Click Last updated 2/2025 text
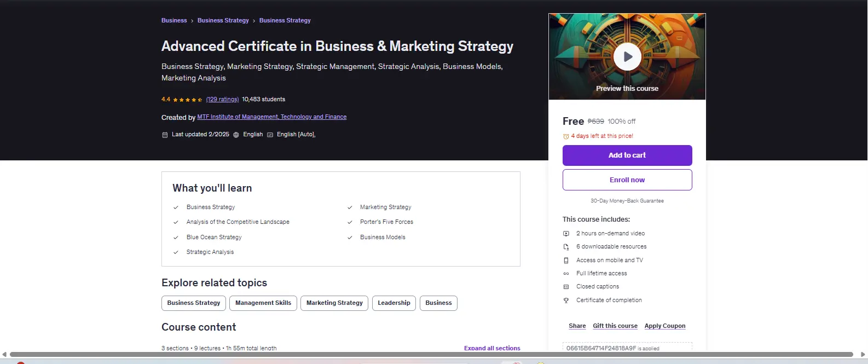Viewport: 868px width, 364px height. tap(200, 135)
